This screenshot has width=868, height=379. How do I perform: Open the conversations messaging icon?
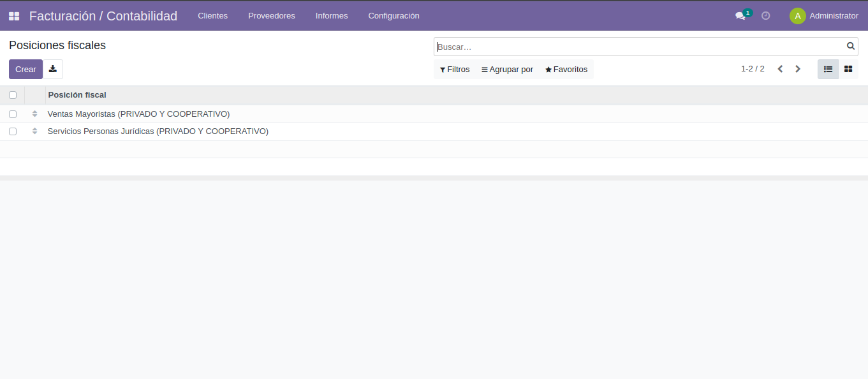740,15
